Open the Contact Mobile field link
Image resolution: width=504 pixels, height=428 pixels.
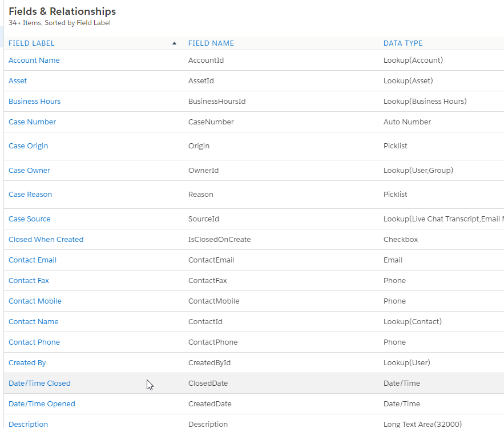pyautogui.click(x=35, y=301)
